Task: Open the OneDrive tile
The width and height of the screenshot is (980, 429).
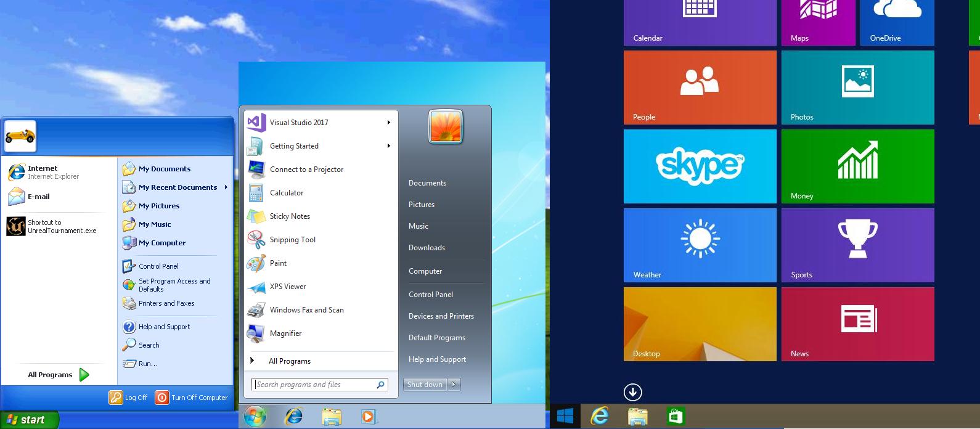Action: (x=897, y=23)
